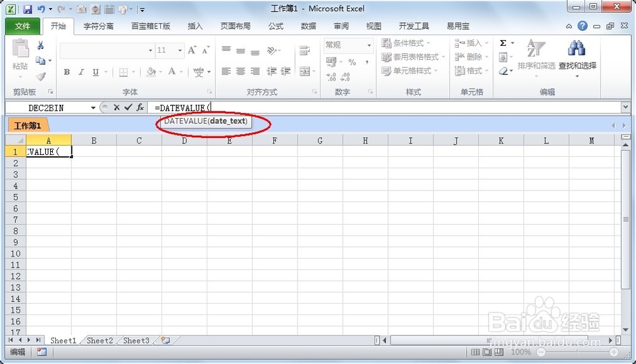
Task: Click the Undo arrow icon
Action: (41, 9)
